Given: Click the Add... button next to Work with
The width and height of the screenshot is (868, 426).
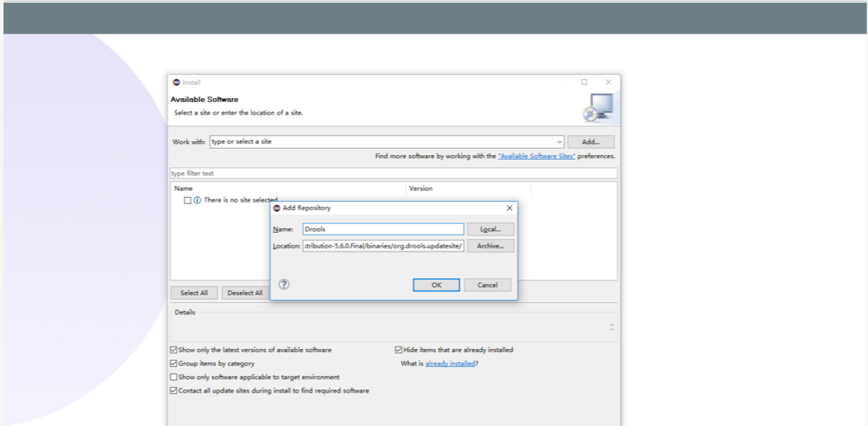Looking at the screenshot, I should pyautogui.click(x=591, y=142).
